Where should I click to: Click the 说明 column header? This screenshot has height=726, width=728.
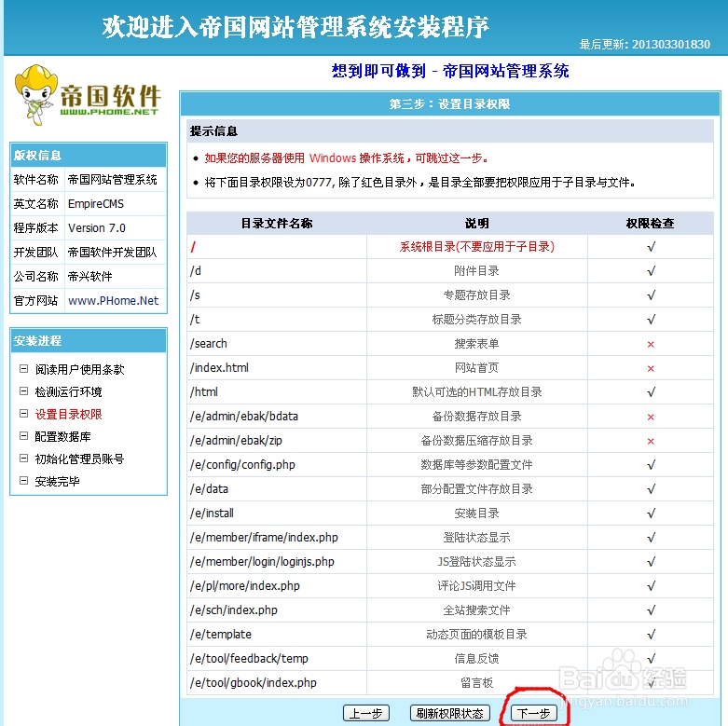477,224
